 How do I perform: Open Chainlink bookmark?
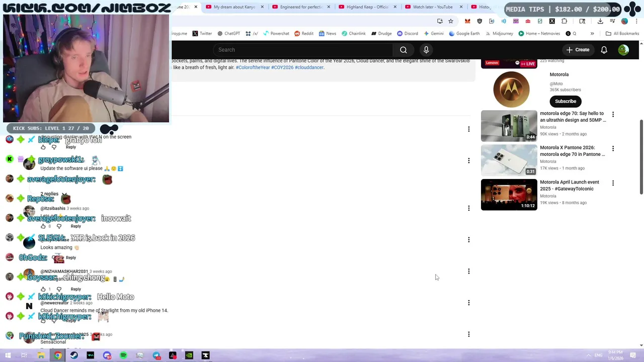(354, 34)
